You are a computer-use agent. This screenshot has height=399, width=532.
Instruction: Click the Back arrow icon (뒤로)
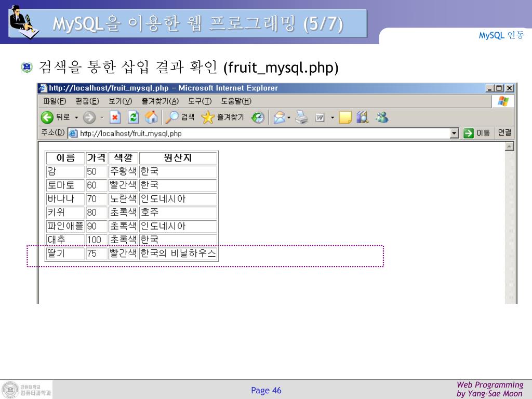[47, 117]
